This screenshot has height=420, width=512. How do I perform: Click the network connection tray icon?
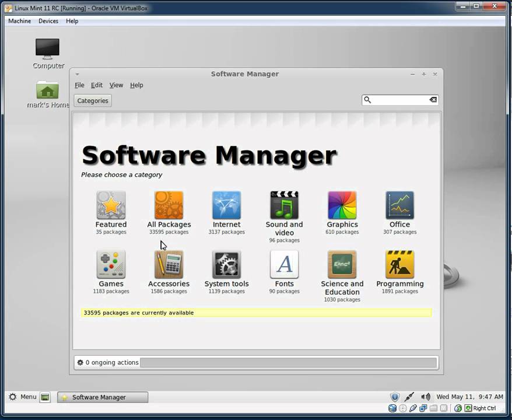click(409, 397)
